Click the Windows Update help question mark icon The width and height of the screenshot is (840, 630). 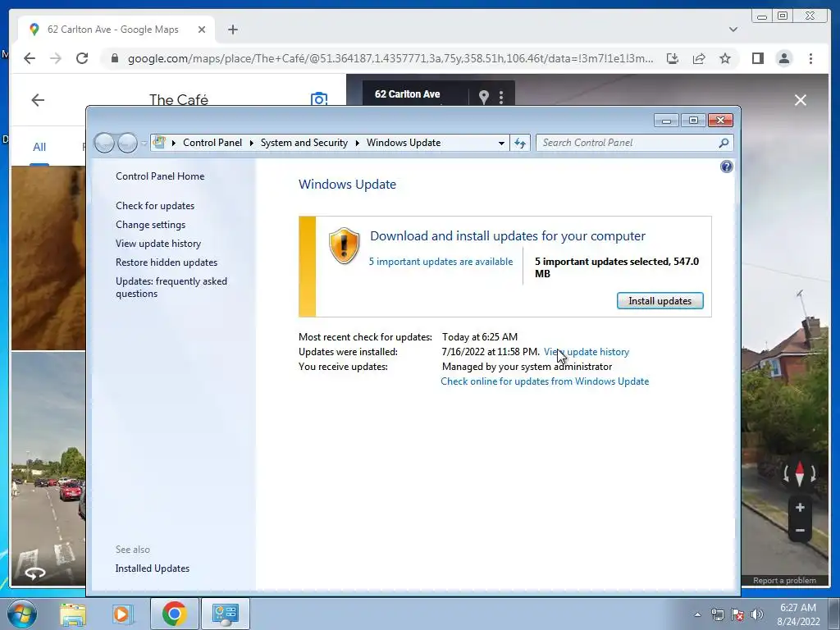click(x=727, y=167)
